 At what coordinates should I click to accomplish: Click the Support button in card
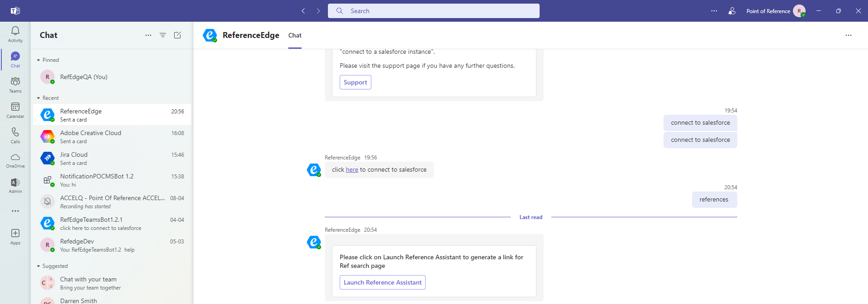tap(355, 82)
